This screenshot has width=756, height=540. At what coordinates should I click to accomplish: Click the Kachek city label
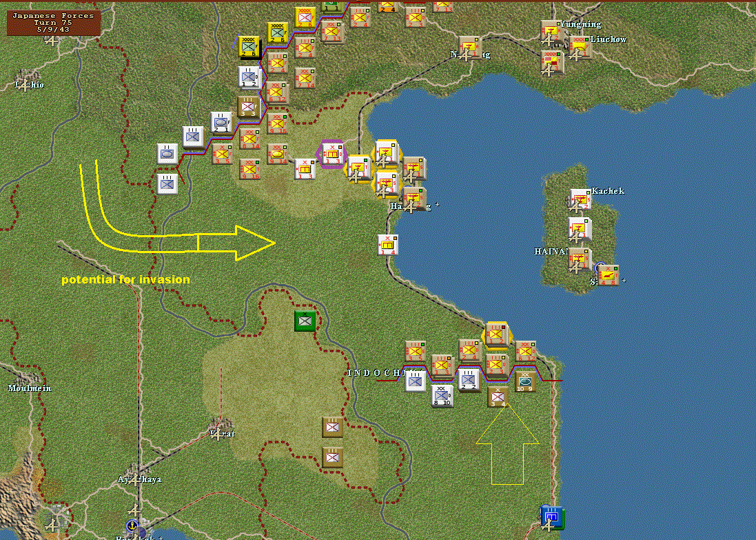[608, 190]
